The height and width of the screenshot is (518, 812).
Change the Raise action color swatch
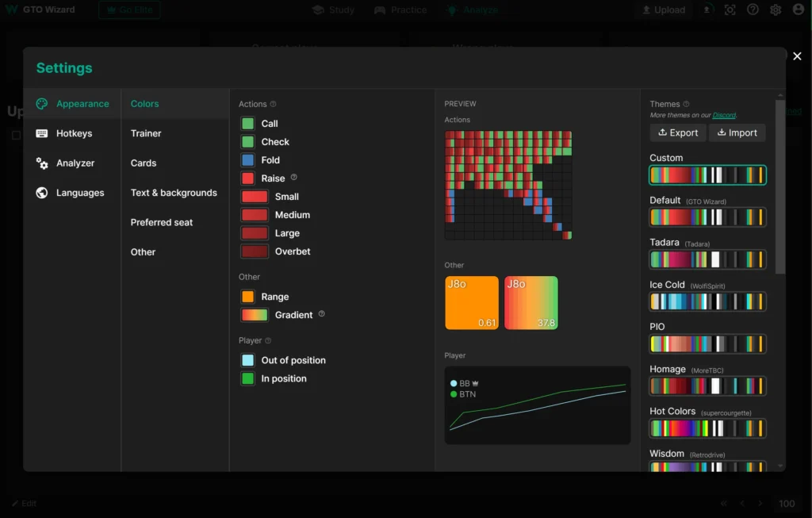pos(248,178)
